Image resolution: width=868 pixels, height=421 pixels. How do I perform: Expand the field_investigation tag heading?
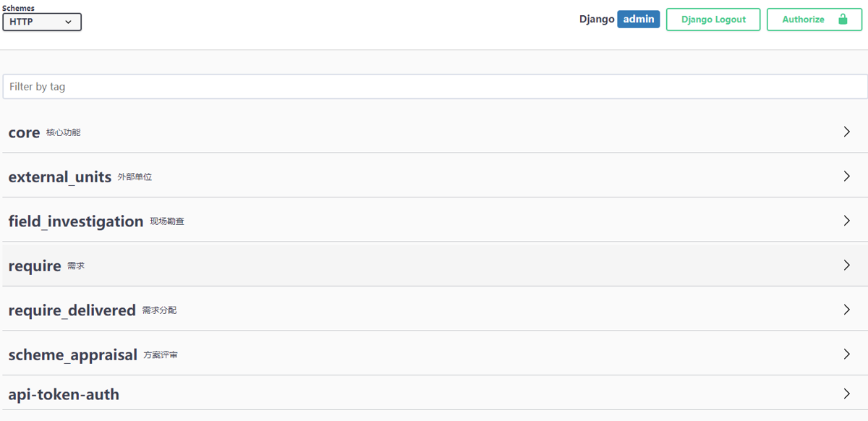point(76,221)
